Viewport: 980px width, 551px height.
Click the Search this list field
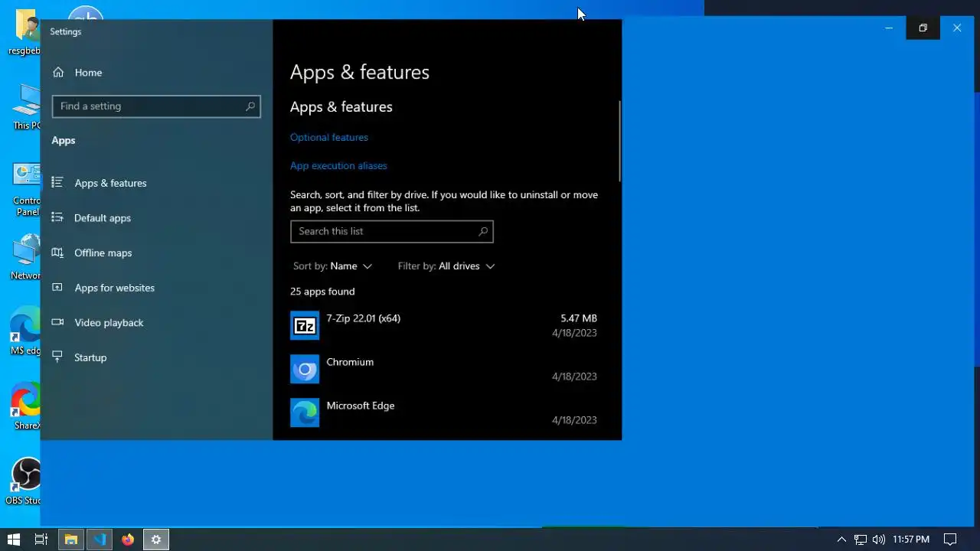(392, 231)
